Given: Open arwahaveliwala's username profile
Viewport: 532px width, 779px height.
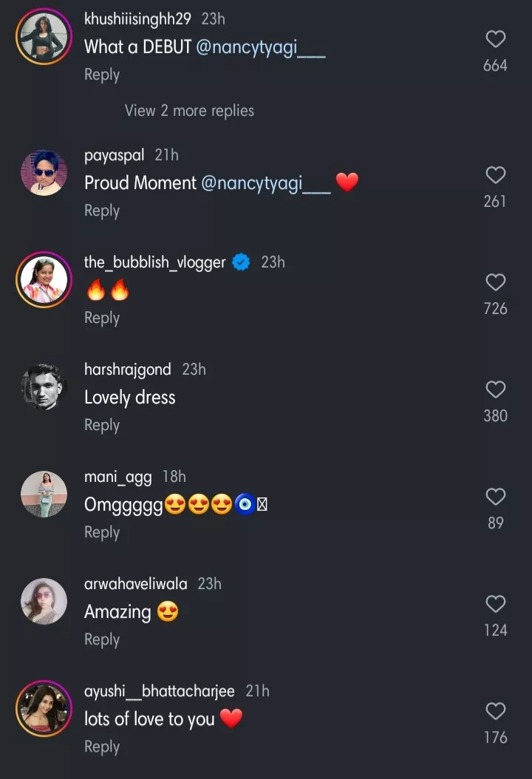Looking at the screenshot, I should coord(136,584).
